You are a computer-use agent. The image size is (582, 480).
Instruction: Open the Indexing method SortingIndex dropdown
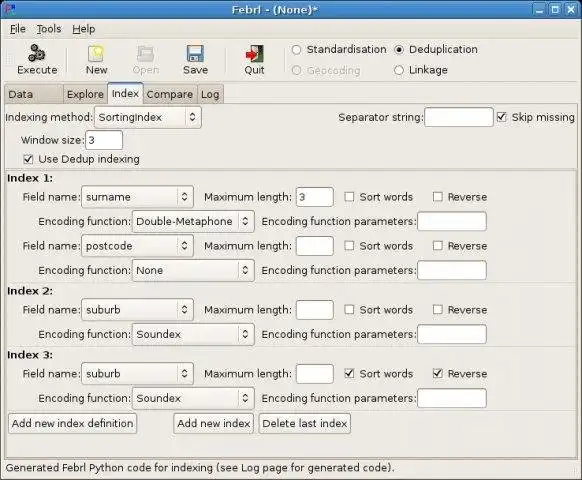point(148,117)
